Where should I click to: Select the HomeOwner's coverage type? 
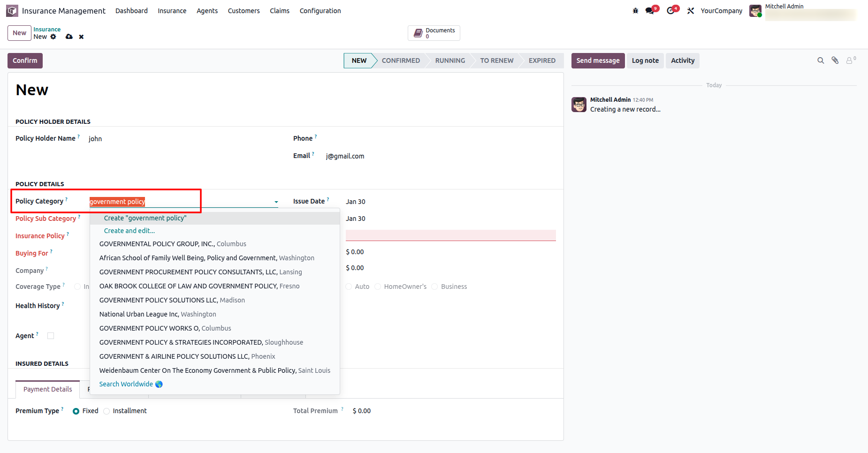(x=378, y=287)
